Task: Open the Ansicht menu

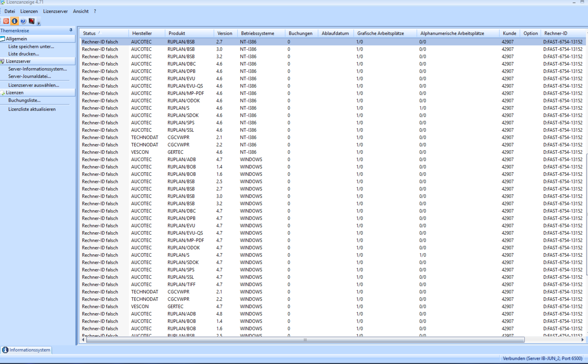Action: [81, 11]
